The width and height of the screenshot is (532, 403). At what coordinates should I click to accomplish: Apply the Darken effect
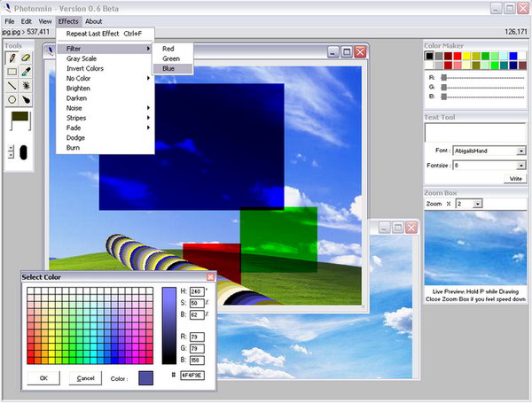106,98
